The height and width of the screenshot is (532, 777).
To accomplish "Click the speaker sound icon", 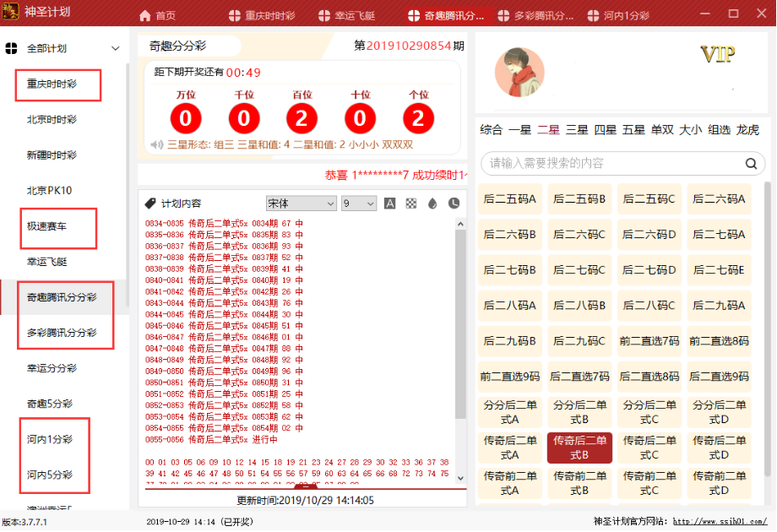I will coord(156,144).
